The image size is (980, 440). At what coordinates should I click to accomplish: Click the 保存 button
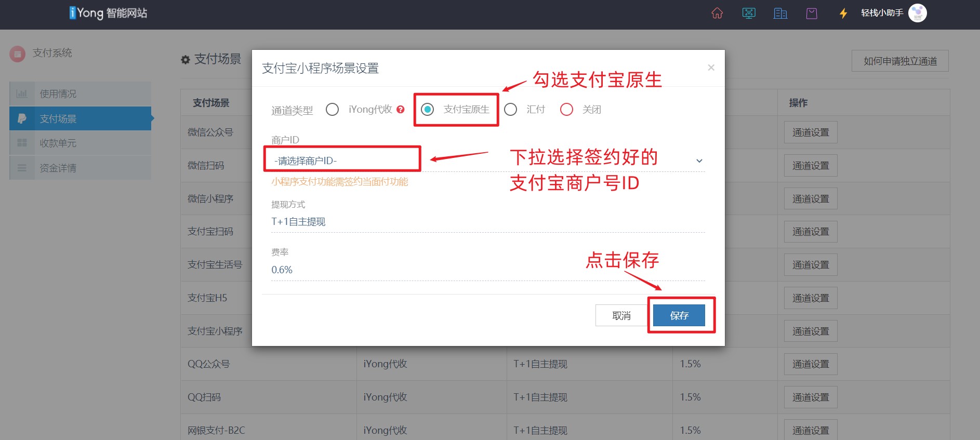679,315
